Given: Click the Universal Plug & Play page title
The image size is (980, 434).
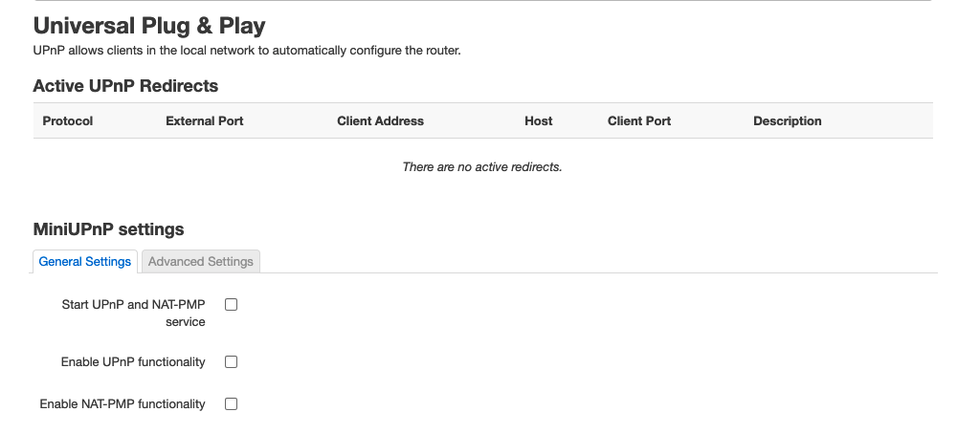Looking at the screenshot, I should 149,26.
